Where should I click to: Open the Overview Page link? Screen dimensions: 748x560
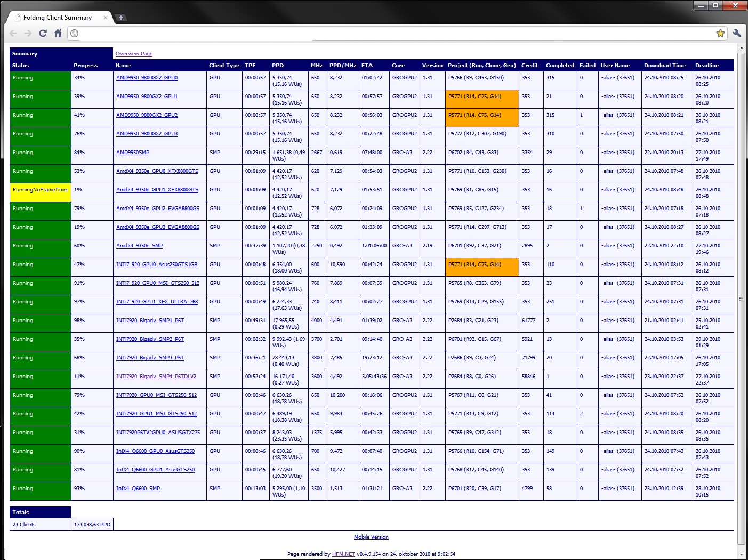[x=134, y=54]
